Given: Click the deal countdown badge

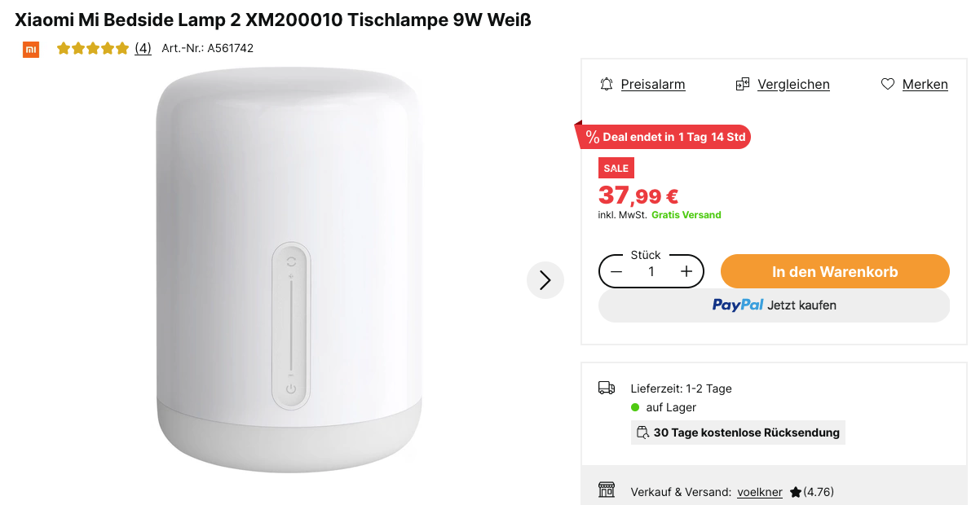Looking at the screenshot, I should 664,137.
